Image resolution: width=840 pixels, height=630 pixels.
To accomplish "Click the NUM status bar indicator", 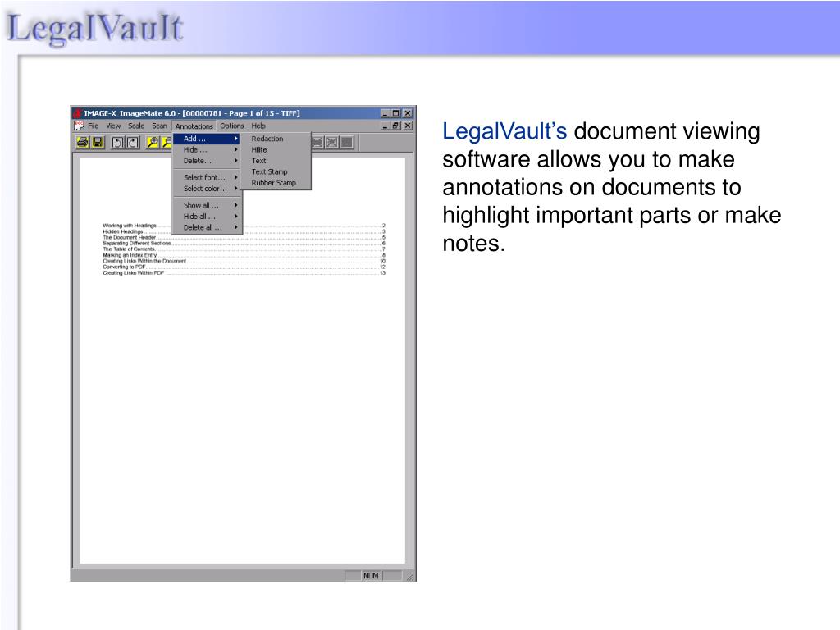I will [x=371, y=576].
